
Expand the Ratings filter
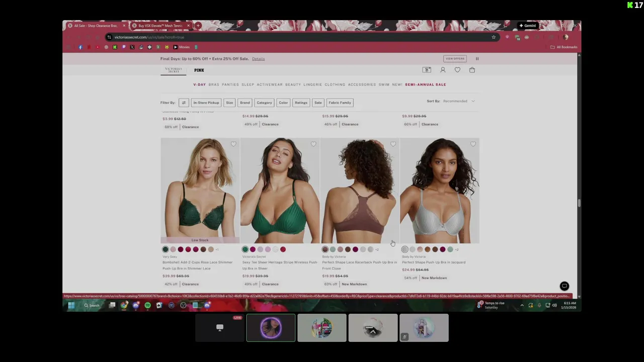point(301,103)
